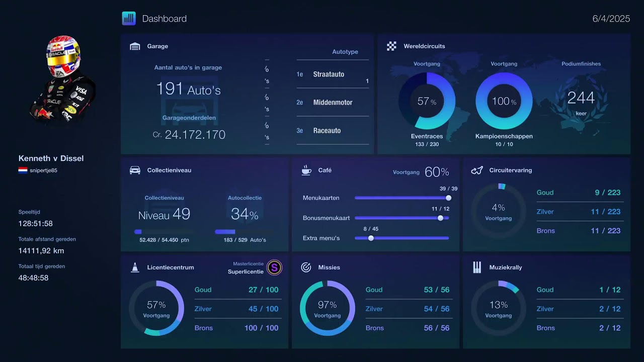644x362 pixels.
Task: Click the Dashboard title text
Action: click(165, 19)
